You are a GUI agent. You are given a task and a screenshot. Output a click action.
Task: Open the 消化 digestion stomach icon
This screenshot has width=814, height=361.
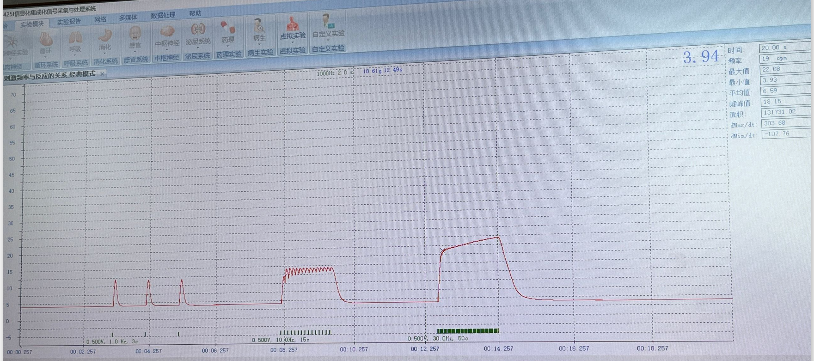(x=105, y=36)
